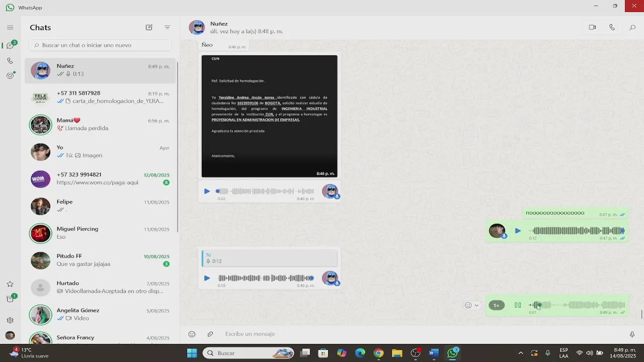Open the Calls section in sidebar
Image resolution: width=644 pixels, height=362 pixels.
coord(10,61)
